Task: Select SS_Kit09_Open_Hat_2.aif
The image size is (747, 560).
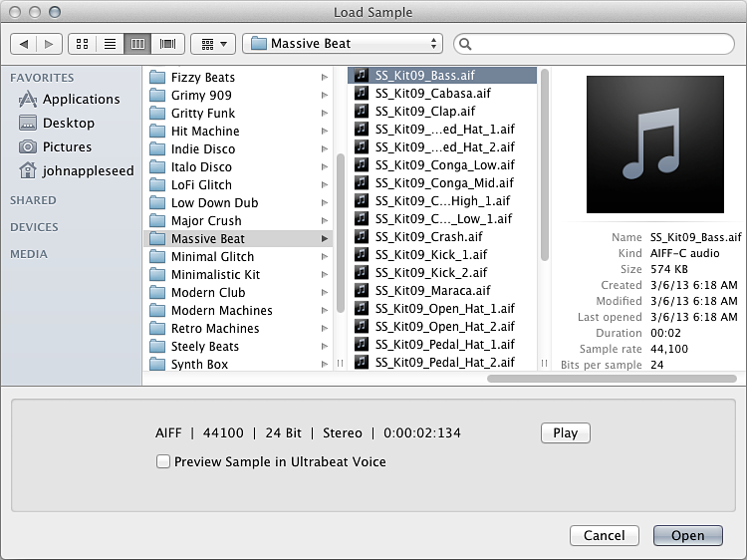Action: click(442, 327)
